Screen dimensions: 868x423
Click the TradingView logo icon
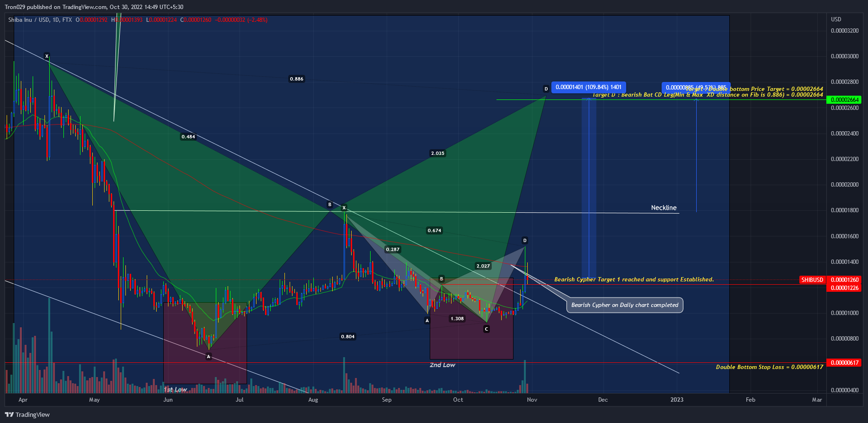pos(9,414)
